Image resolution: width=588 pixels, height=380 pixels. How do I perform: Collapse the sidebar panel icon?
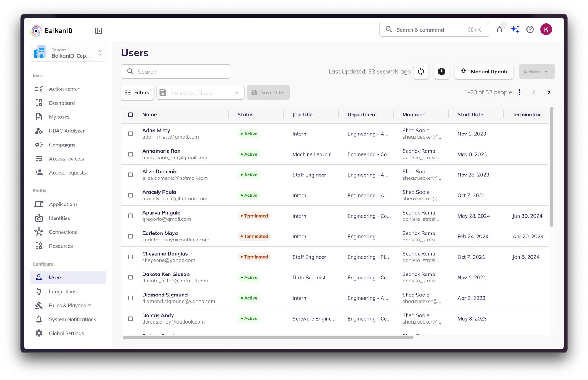click(99, 31)
